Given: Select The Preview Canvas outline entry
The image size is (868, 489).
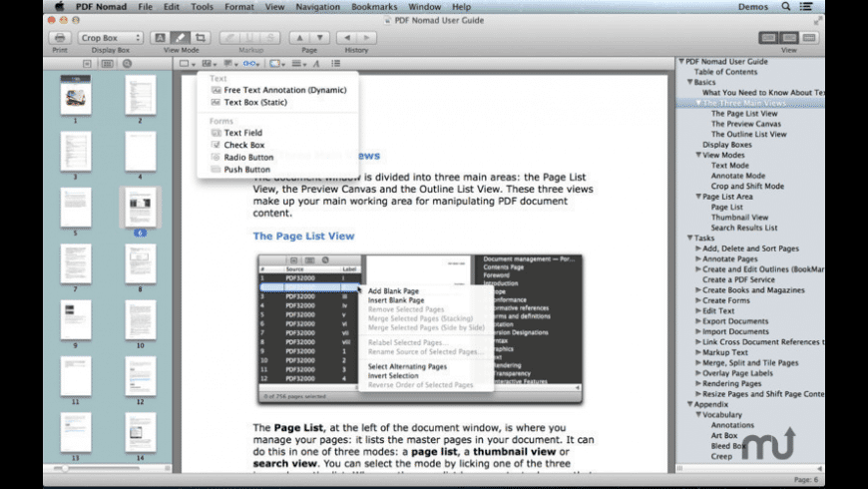Looking at the screenshot, I should [x=745, y=124].
